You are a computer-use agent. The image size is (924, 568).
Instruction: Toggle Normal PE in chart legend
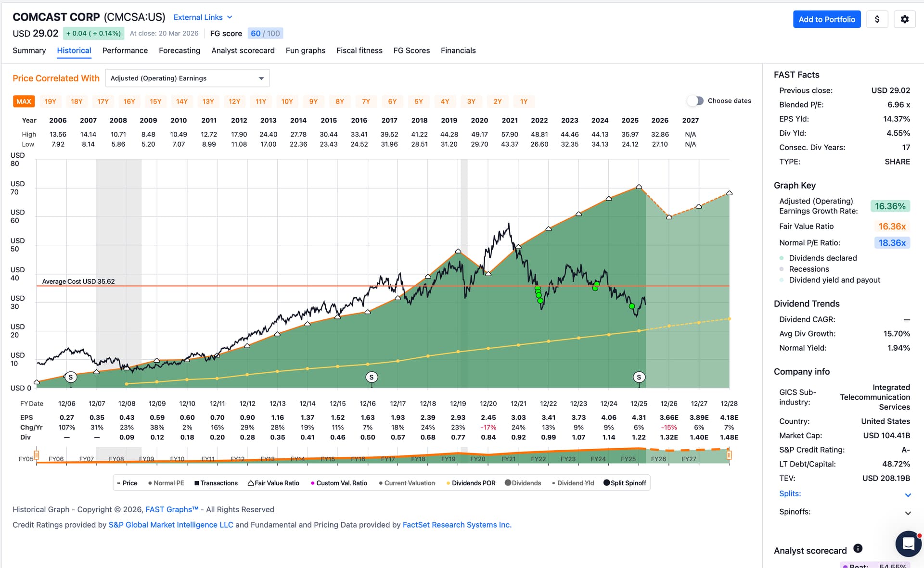pos(166,483)
